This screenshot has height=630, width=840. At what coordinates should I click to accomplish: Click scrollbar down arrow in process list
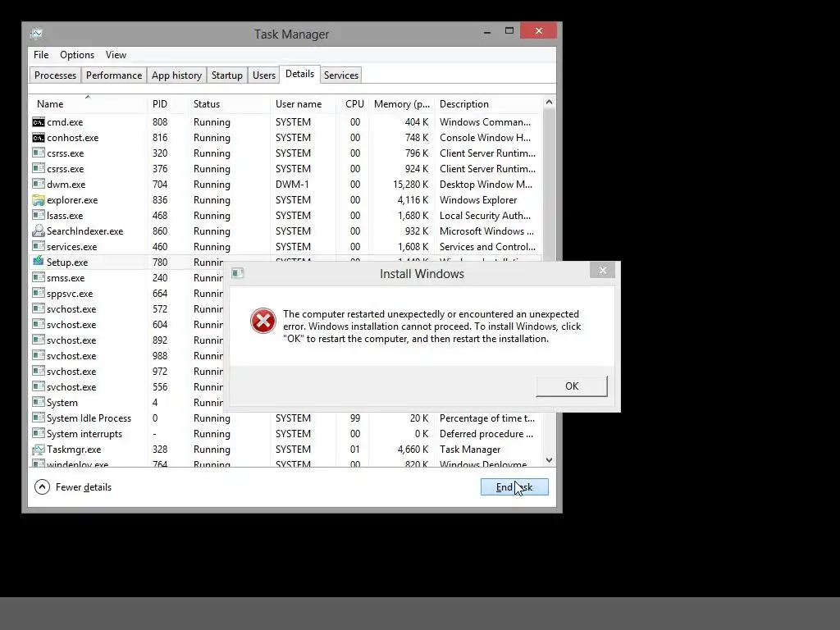point(549,459)
